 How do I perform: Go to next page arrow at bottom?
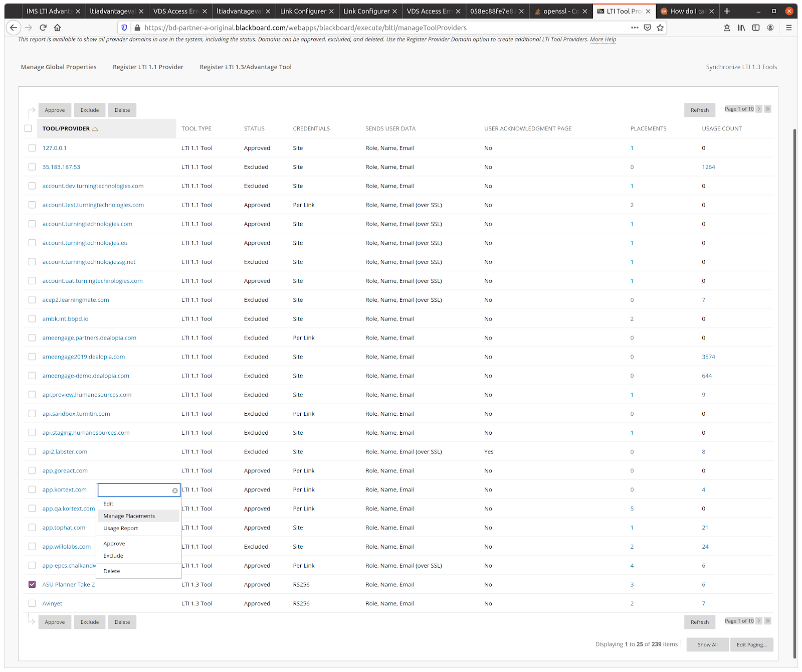(x=759, y=621)
